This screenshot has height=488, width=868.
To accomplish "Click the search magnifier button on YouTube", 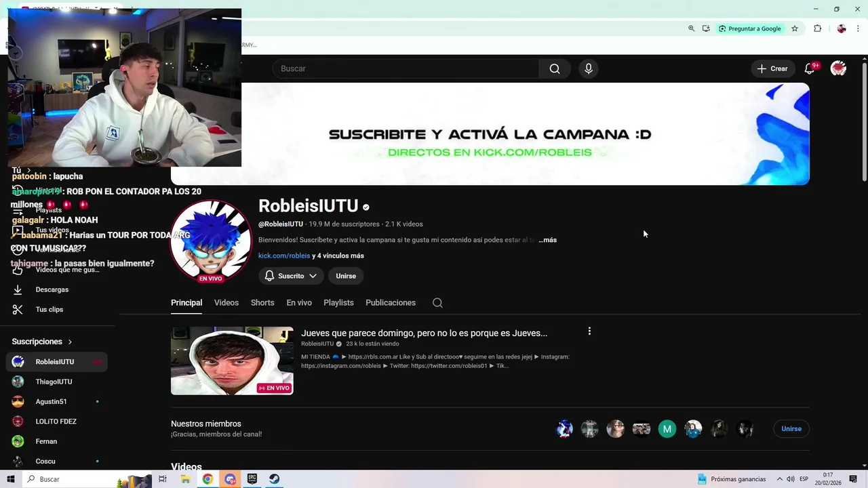I will click(555, 68).
